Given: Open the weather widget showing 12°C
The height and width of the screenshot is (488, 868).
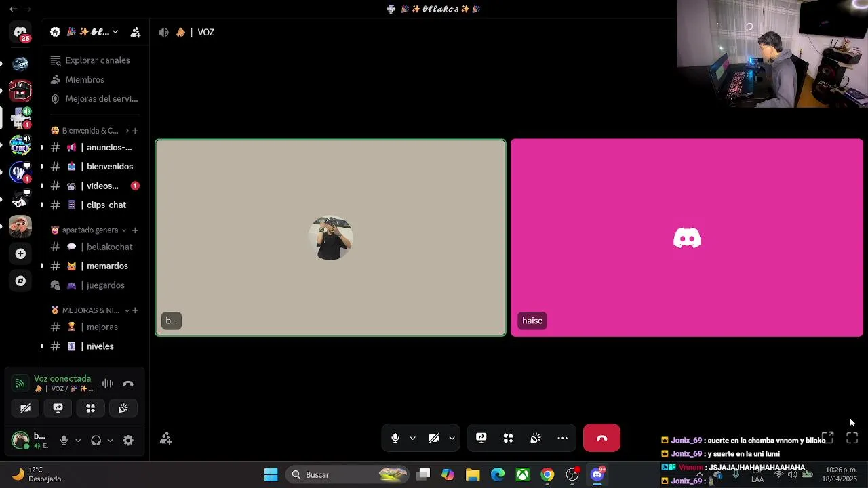Looking at the screenshot, I should pyautogui.click(x=37, y=474).
